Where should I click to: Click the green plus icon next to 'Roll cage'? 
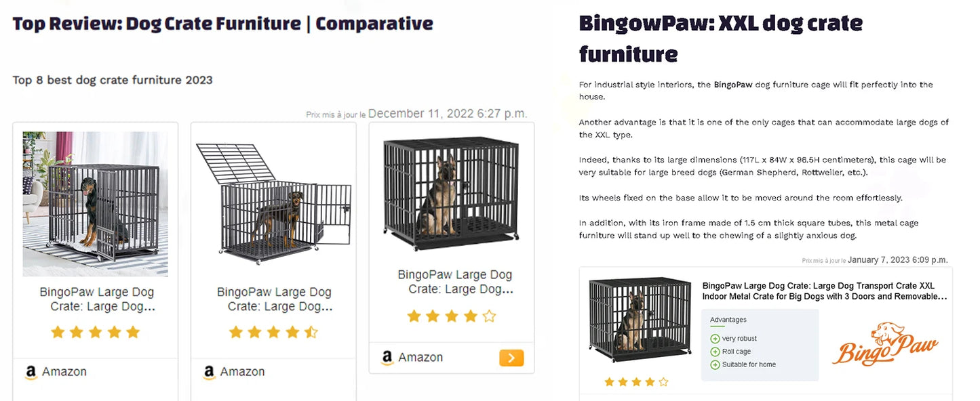click(x=716, y=351)
